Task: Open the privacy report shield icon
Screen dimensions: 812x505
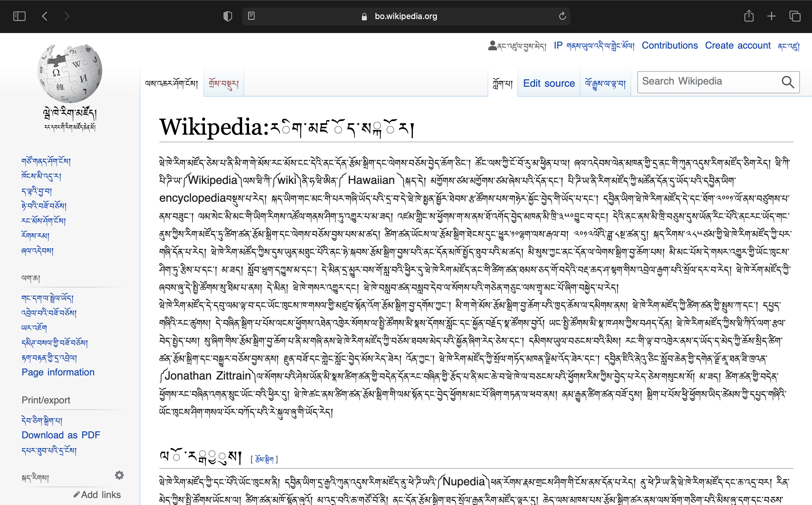Action: 228,16
